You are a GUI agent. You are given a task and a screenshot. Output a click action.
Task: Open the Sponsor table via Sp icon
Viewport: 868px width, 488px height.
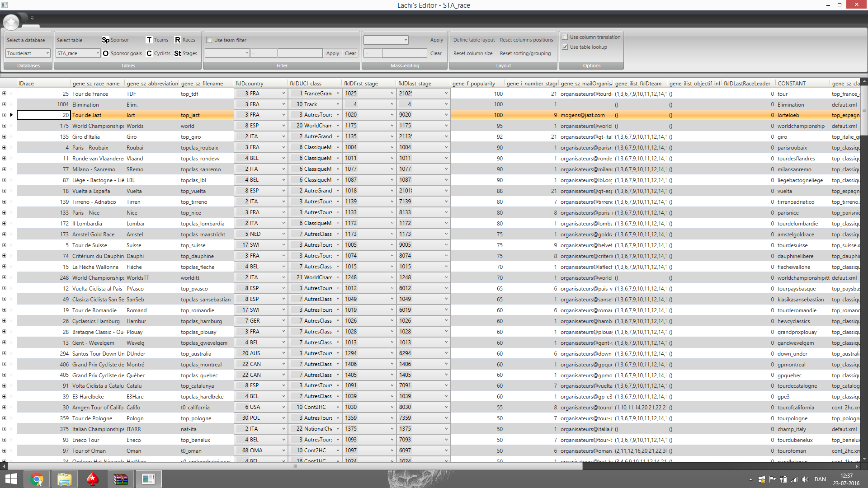(x=105, y=40)
